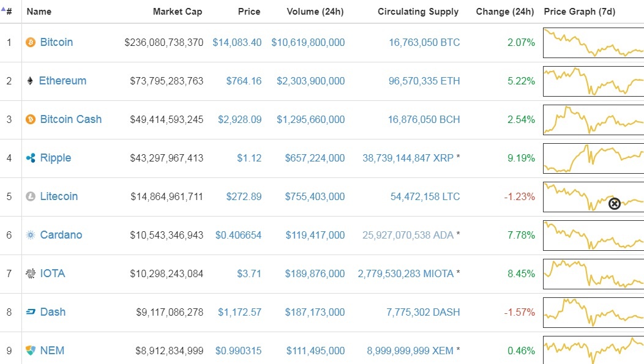
Task: Open Dash circulating supply 7,775,302 link
Action: click(423, 312)
